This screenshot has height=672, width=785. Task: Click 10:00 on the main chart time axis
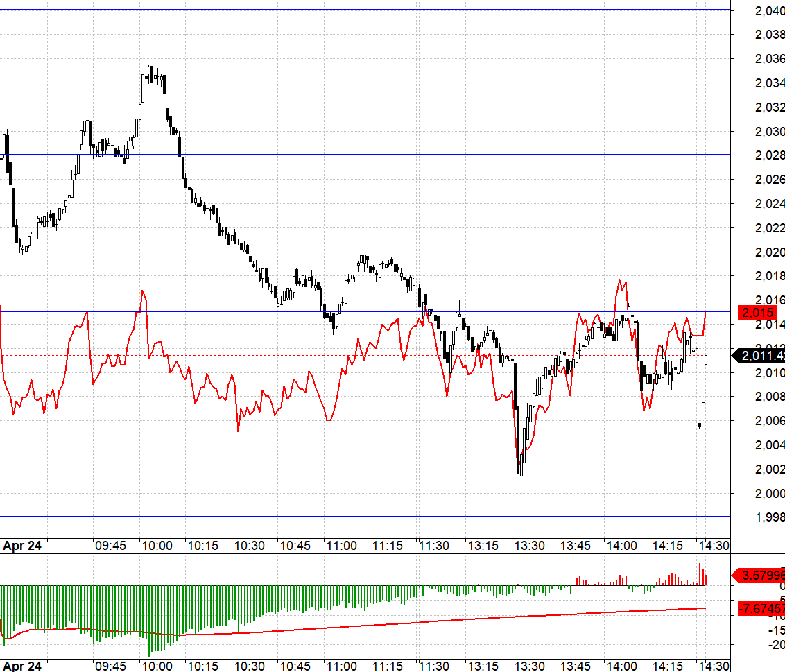point(157,546)
